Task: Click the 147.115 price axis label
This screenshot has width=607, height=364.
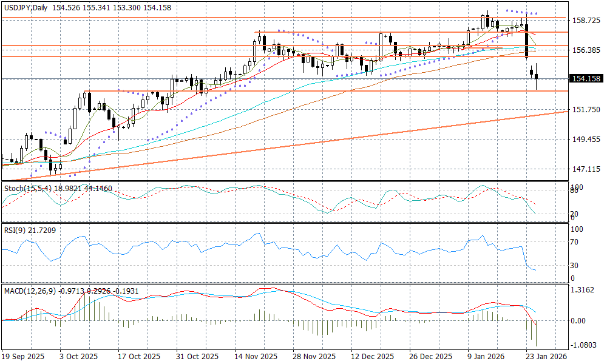Action: coord(585,169)
